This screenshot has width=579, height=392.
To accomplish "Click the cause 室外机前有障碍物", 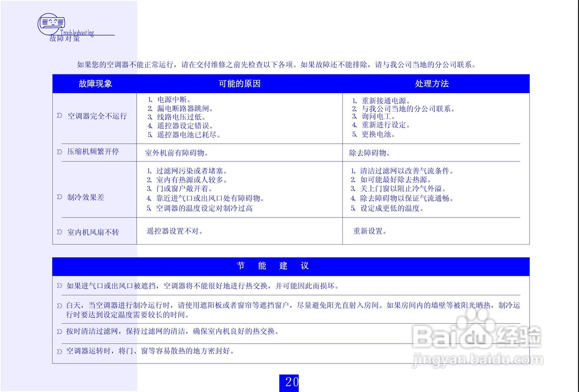I will (x=177, y=153).
